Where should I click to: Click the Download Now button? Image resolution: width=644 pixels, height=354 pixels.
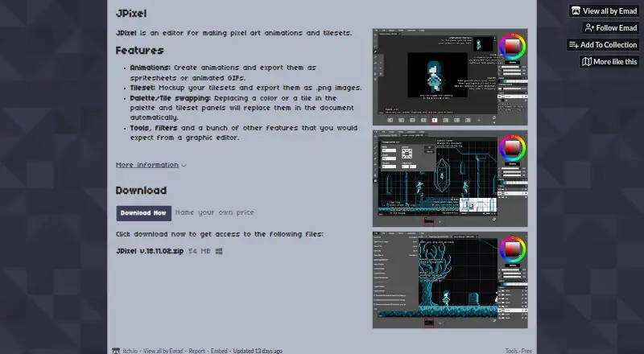144,213
